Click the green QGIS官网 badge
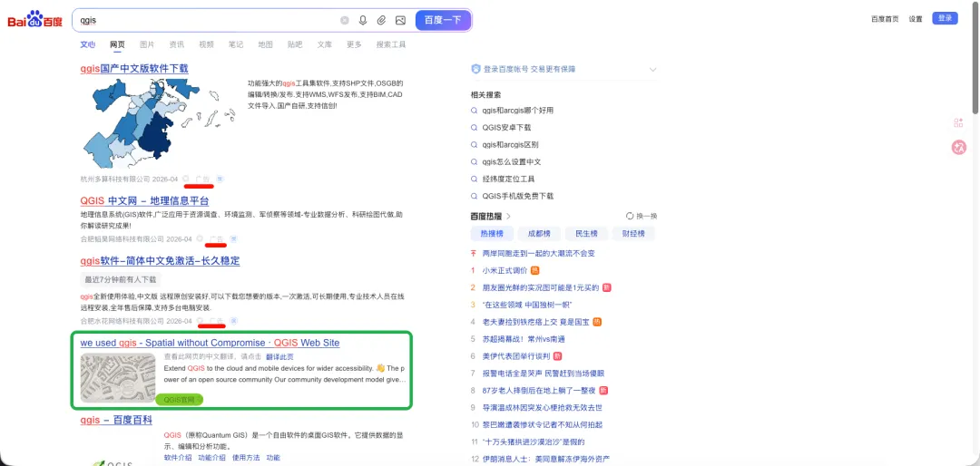The image size is (980, 466). (180, 399)
